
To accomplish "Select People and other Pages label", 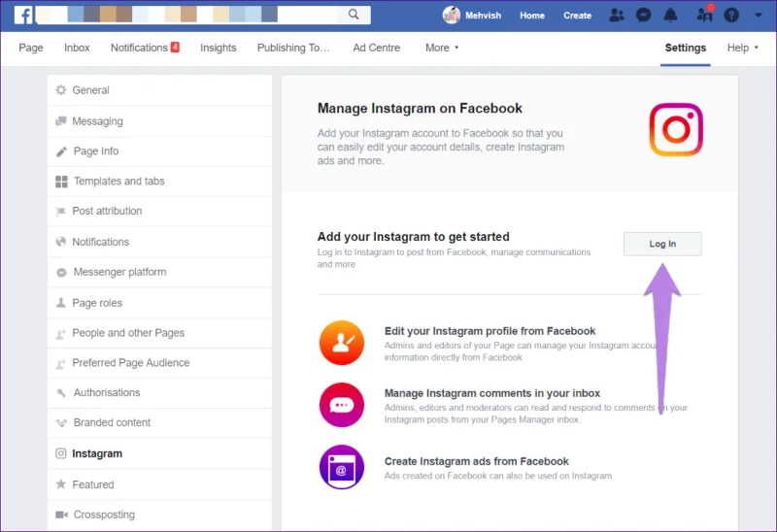I will pyautogui.click(x=128, y=333).
